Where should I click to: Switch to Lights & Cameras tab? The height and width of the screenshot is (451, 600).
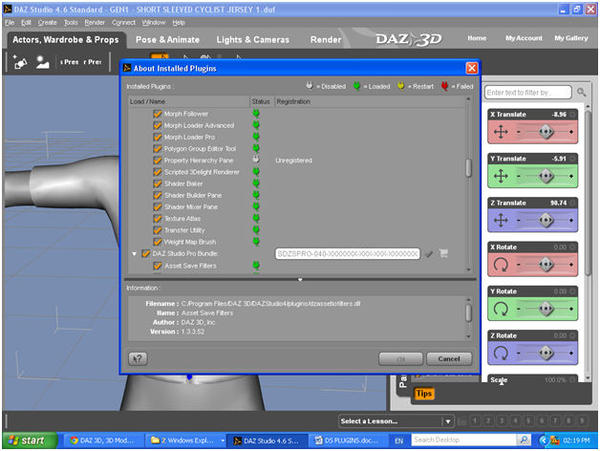click(253, 40)
